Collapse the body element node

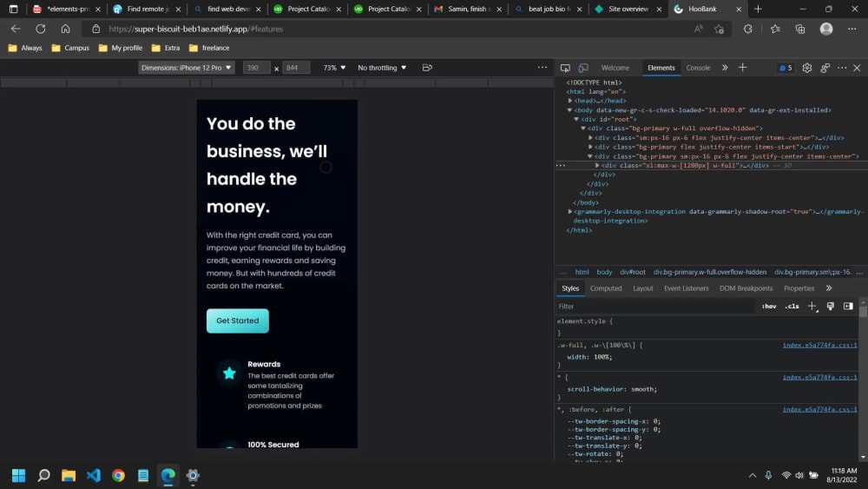(x=569, y=110)
